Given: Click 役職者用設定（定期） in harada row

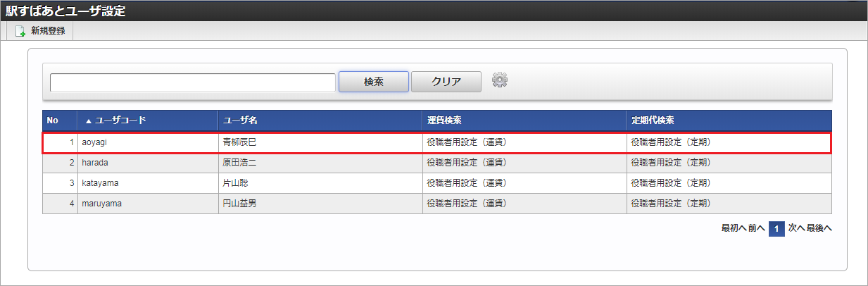Looking at the screenshot, I should (671, 163).
